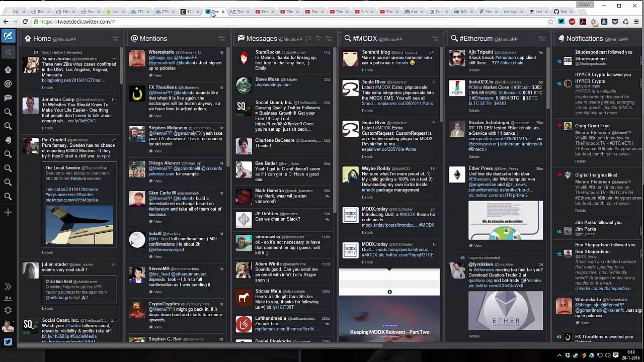This screenshot has width=644, height=362.
Task: Open the new Tweet compose button
Action: point(8,36)
